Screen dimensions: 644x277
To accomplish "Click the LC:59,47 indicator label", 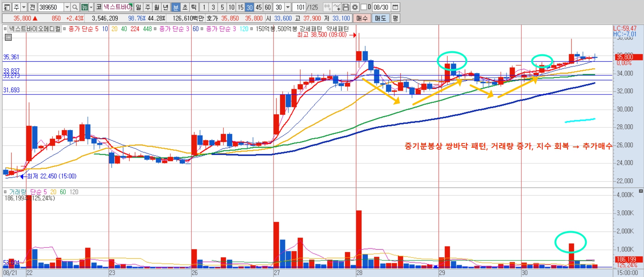I will (625, 28).
